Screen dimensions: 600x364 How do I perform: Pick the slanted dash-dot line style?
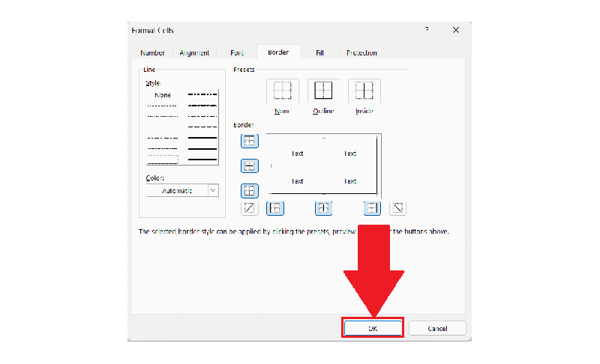(x=202, y=106)
